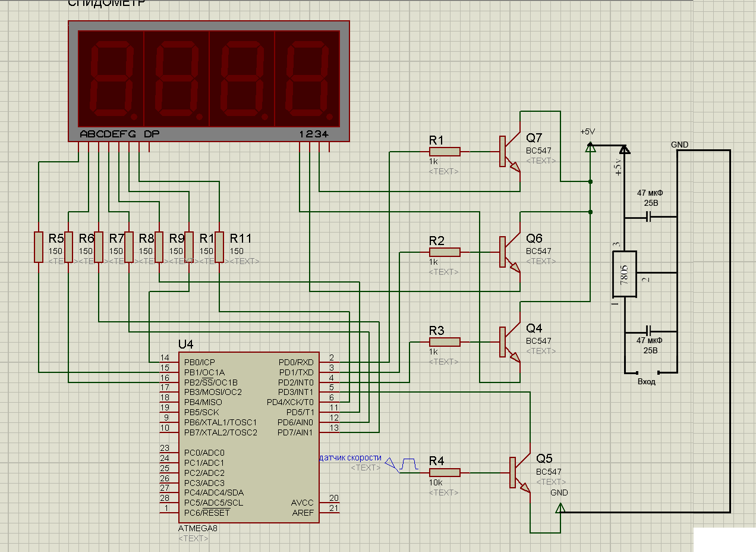Select resistor R5 body
The width and height of the screenshot is (756, 552).
tap(38, 247)
